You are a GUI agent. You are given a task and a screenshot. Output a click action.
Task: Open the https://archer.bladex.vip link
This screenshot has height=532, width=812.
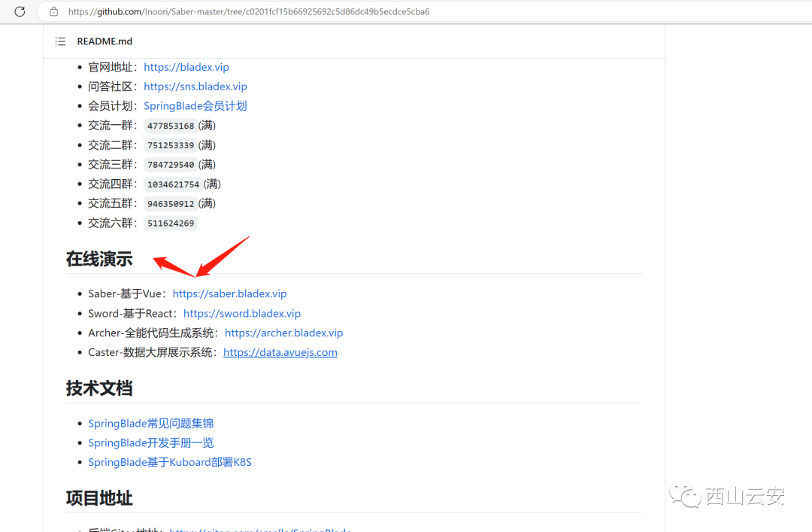[x=283, y=333]
